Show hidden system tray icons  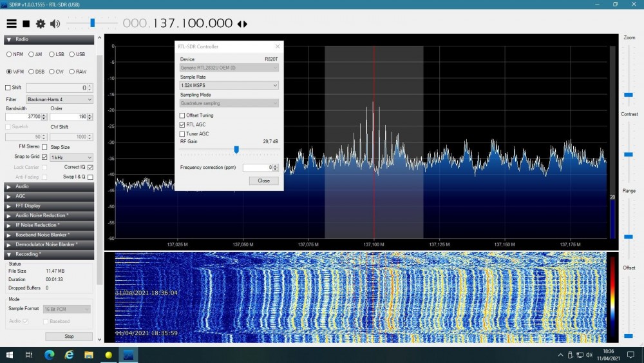(x=560, y=355)
